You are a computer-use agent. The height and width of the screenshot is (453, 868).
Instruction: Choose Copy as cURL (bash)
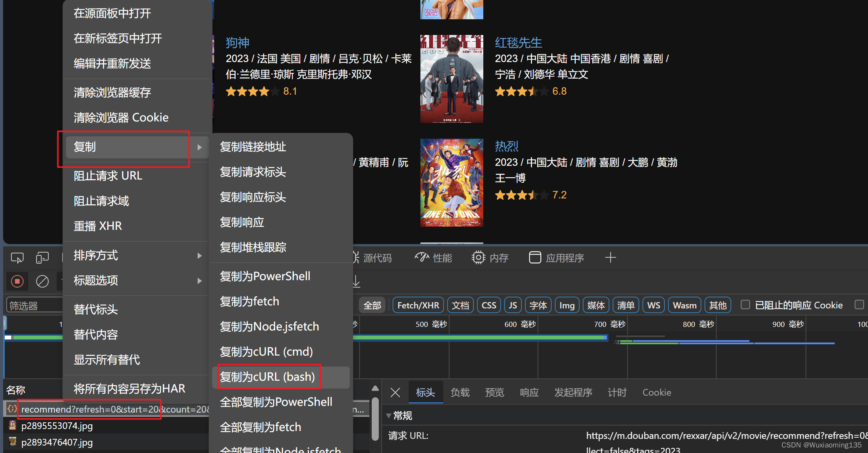click(268, 377)
